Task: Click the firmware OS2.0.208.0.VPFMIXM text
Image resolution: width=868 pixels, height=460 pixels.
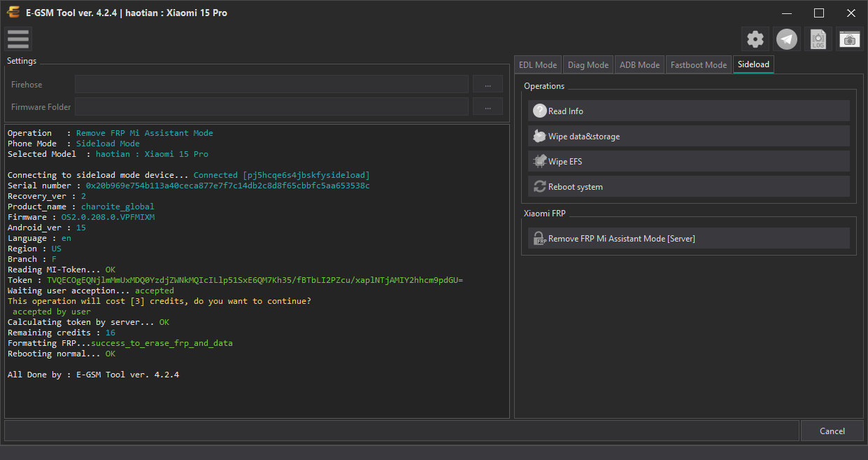Action: (x=108, y=217)
